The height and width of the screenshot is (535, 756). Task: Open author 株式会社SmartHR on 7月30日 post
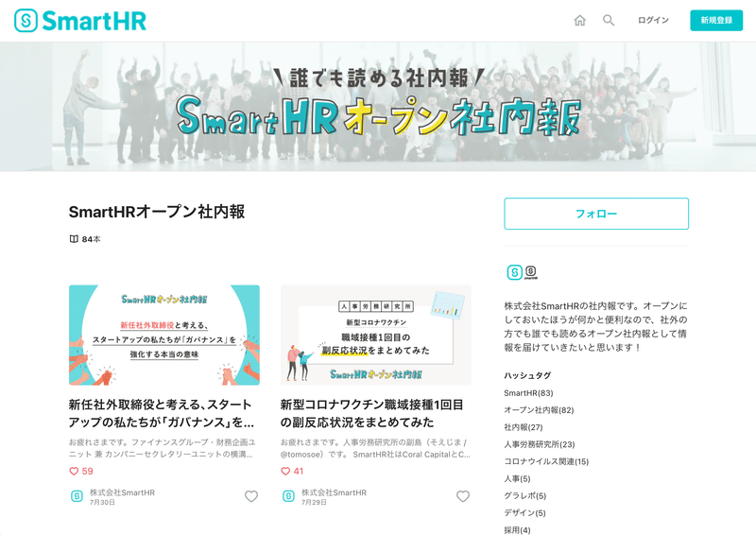click(123, 492)
